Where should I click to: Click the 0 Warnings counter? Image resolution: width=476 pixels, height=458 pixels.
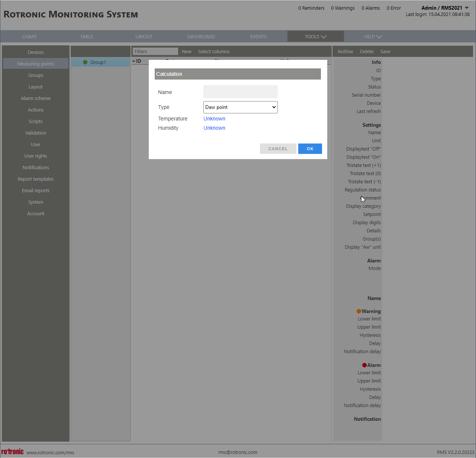[x=343, y=8]
